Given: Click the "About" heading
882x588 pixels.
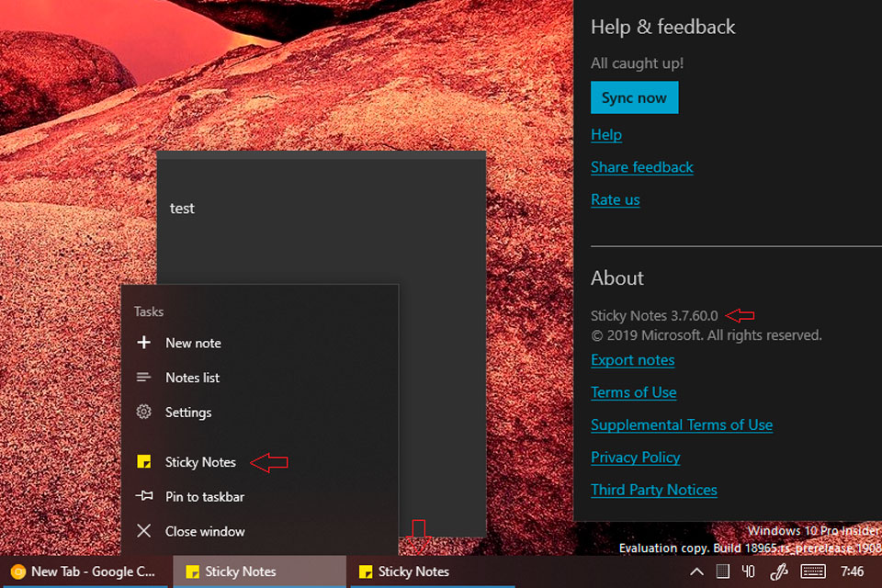Looking at the screenshot, I should (617, 278).
